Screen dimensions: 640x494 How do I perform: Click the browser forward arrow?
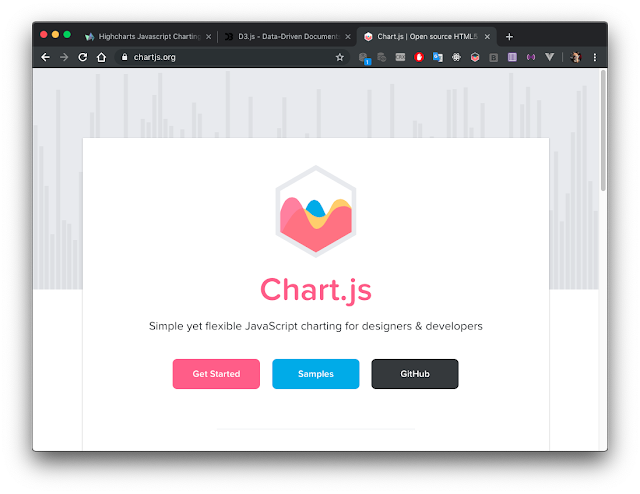pos(64,57)
